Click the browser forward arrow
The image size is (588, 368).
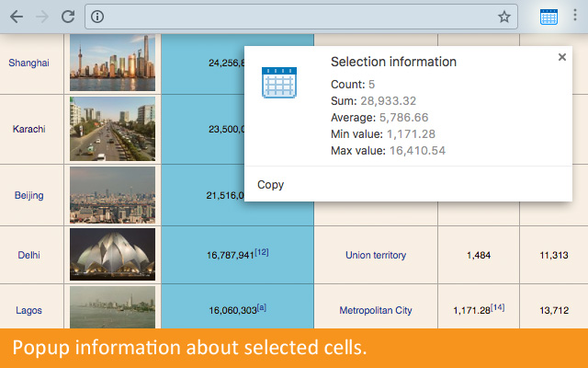pos(41,17)
